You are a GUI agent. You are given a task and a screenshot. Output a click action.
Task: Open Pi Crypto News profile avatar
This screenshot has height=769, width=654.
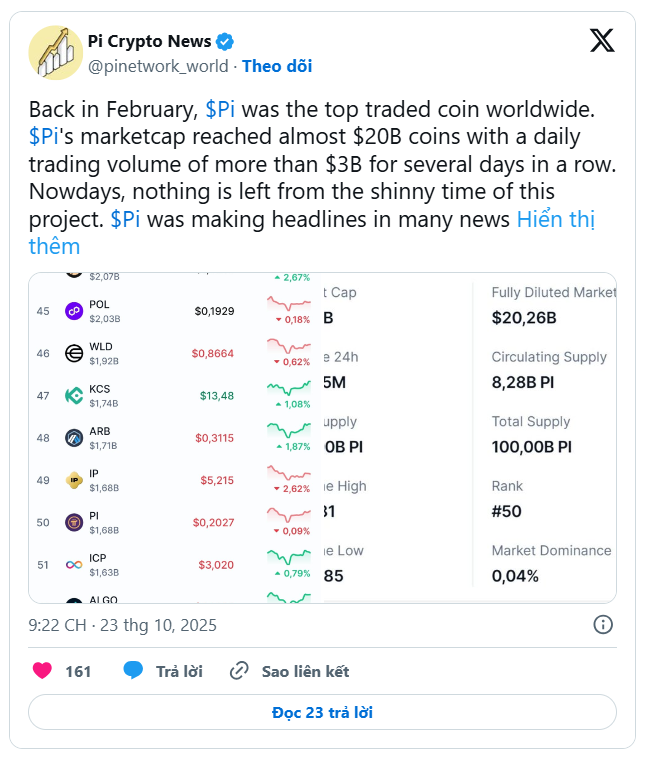point(53,52)
